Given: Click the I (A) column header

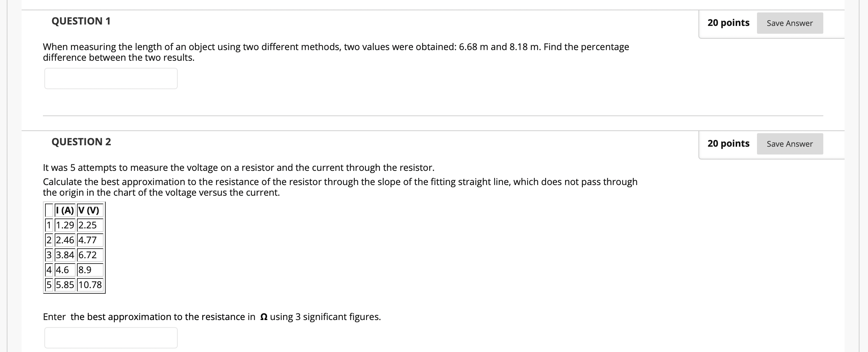Looking at the screenshot, I should pos(65,211).
